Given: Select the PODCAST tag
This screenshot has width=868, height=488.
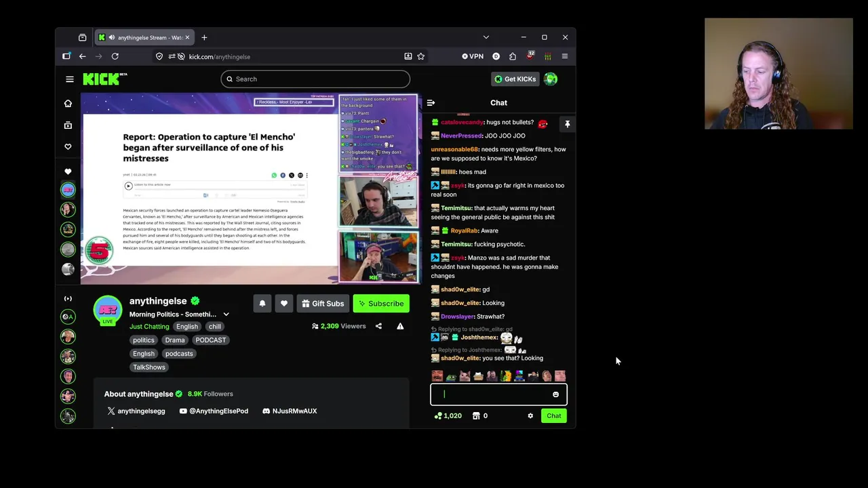Looking at the screenshot, I should tap(211, 340).
